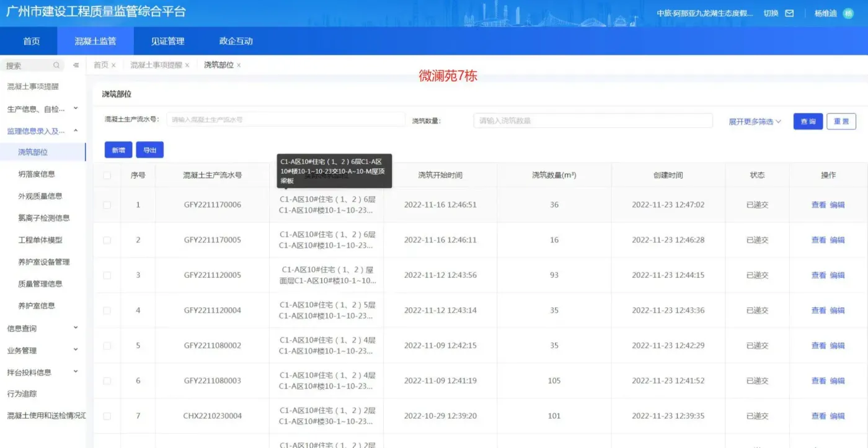Click the 导出 export button

click(x=149, y=150)
